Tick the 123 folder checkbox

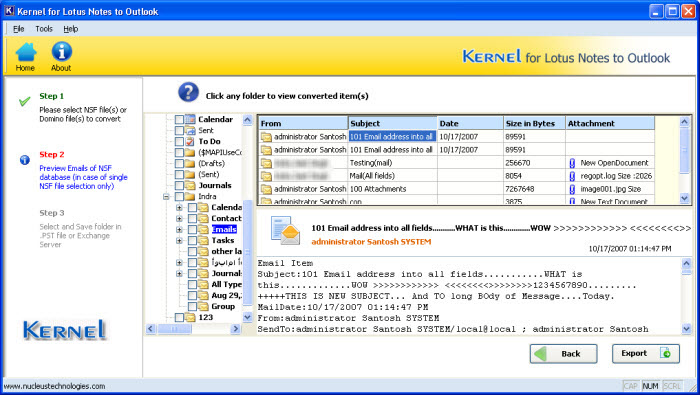179,317
